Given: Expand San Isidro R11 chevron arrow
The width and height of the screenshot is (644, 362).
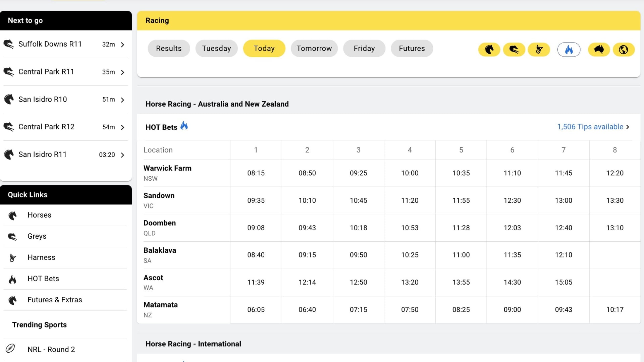Looking at the screenshot, I should 122,155.
